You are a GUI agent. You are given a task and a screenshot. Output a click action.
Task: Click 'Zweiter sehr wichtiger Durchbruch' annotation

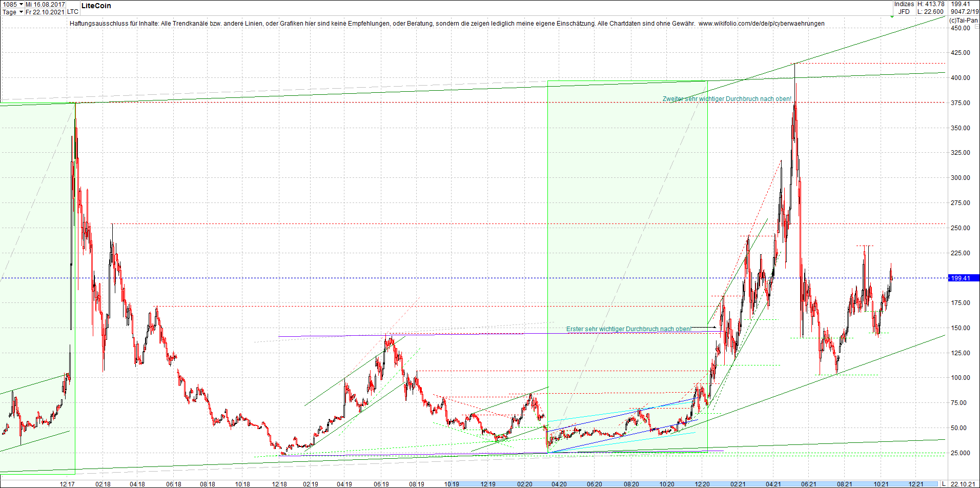click(x=727, y=99)
